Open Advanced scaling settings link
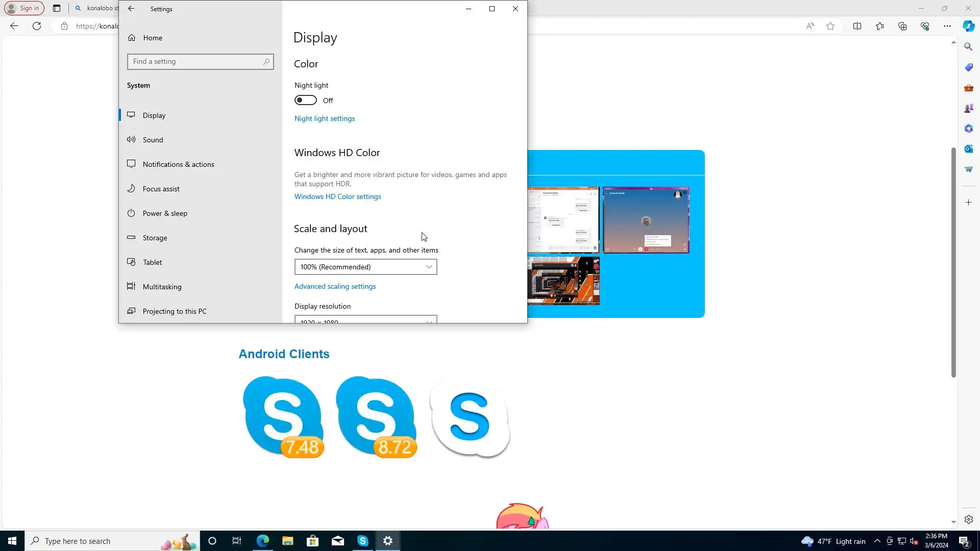Image resolution: width=980 pixels, height=551 pixels. pos(335,286)
